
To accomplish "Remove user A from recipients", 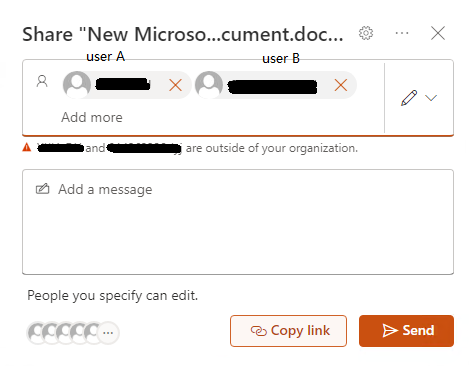I will click(175, 85).
